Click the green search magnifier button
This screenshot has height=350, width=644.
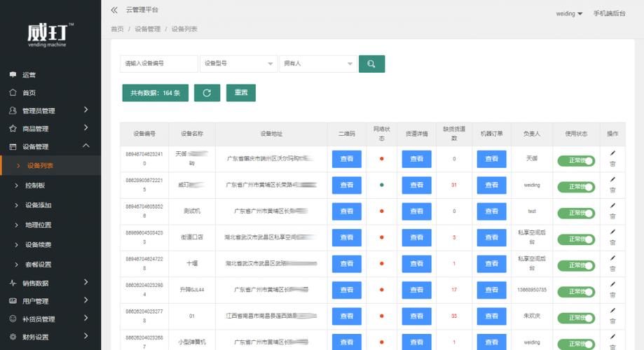click(x=371, y=64)
